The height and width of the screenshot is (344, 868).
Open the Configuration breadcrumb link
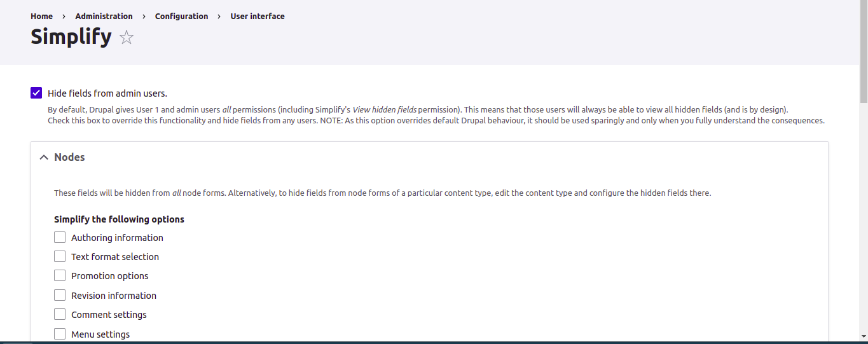tap(181, 16)
